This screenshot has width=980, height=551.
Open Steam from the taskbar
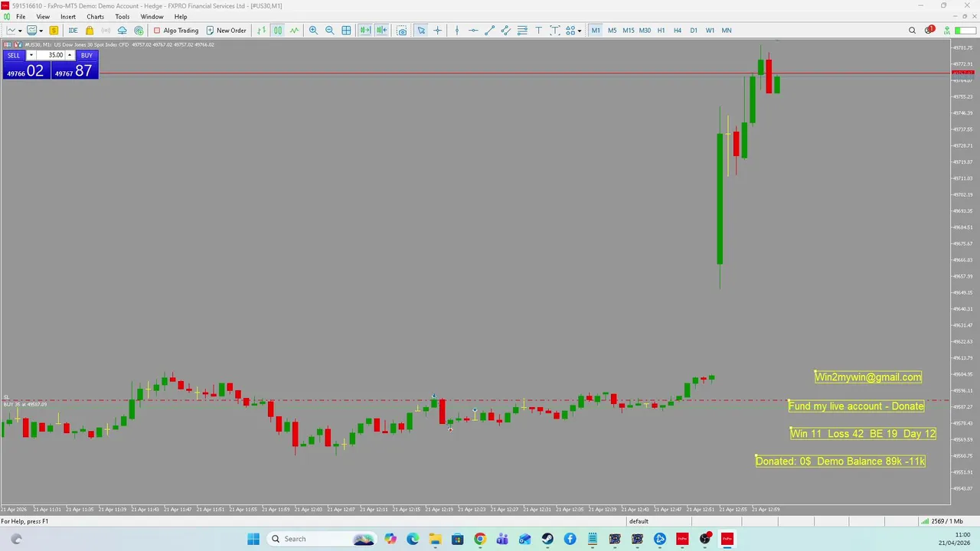(547, 539)
